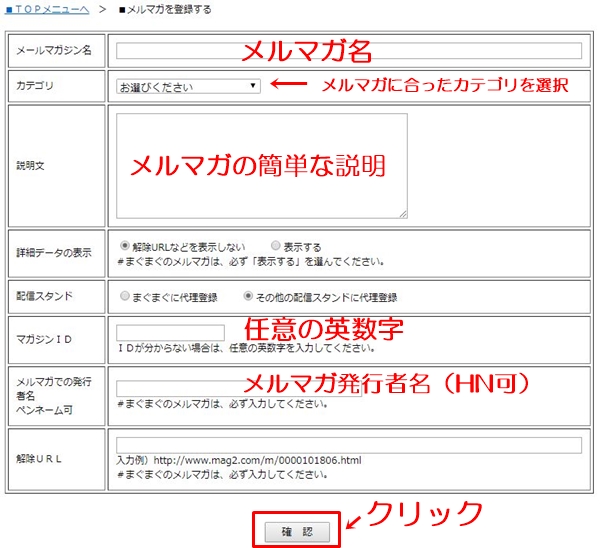The image size is (600, 548).
Task: Click the メールマガジン名 text field
Action: pos(349,51)
